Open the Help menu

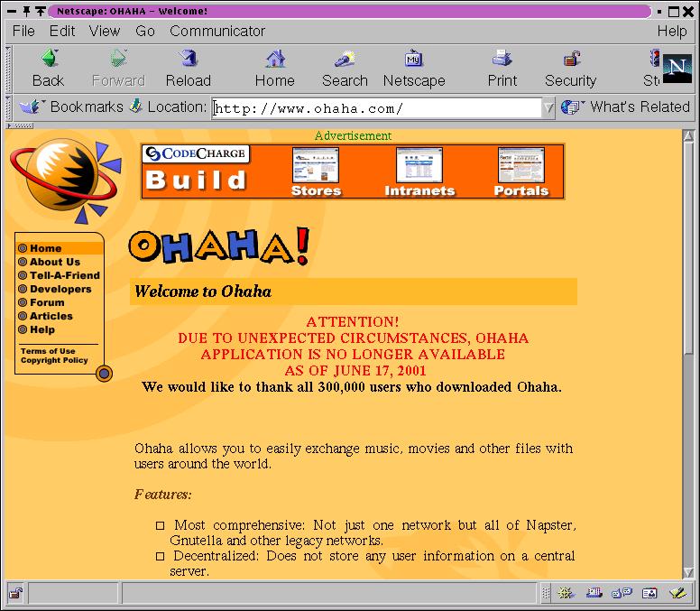pos(672,31)
